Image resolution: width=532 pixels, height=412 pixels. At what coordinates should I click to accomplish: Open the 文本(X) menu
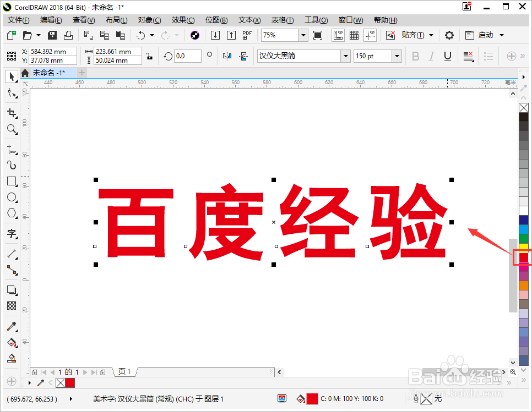[249, 20]
